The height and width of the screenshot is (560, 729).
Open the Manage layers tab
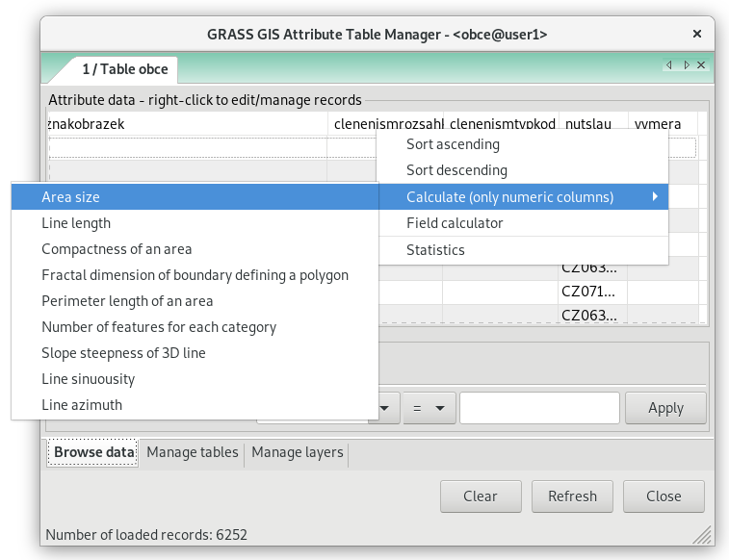coord(297,452)
